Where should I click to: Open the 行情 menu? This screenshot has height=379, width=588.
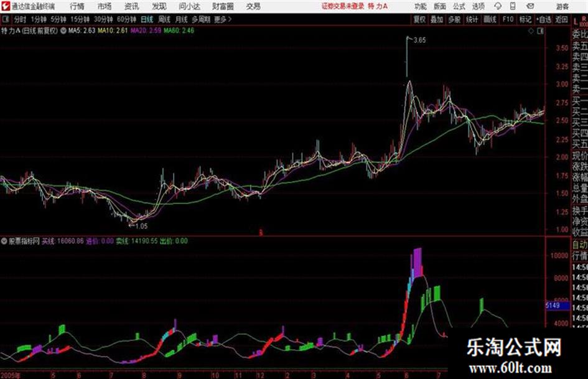77,6
